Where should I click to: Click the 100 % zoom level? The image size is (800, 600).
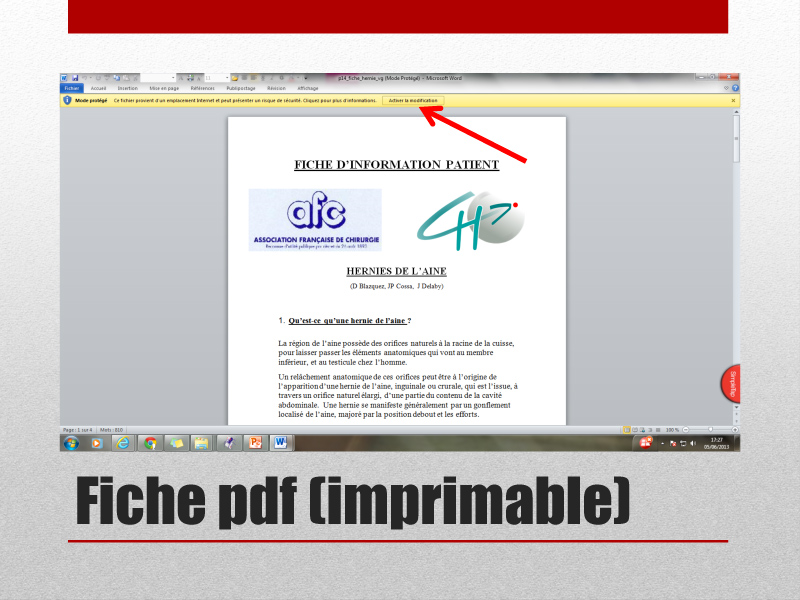click(672, 430)
